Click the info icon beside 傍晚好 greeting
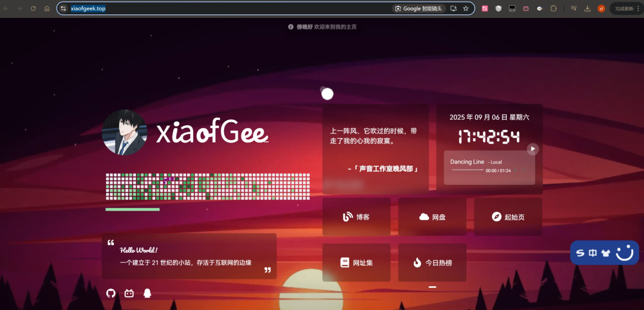644x310 pixels. pyautogui.click(x=291, y=27)
